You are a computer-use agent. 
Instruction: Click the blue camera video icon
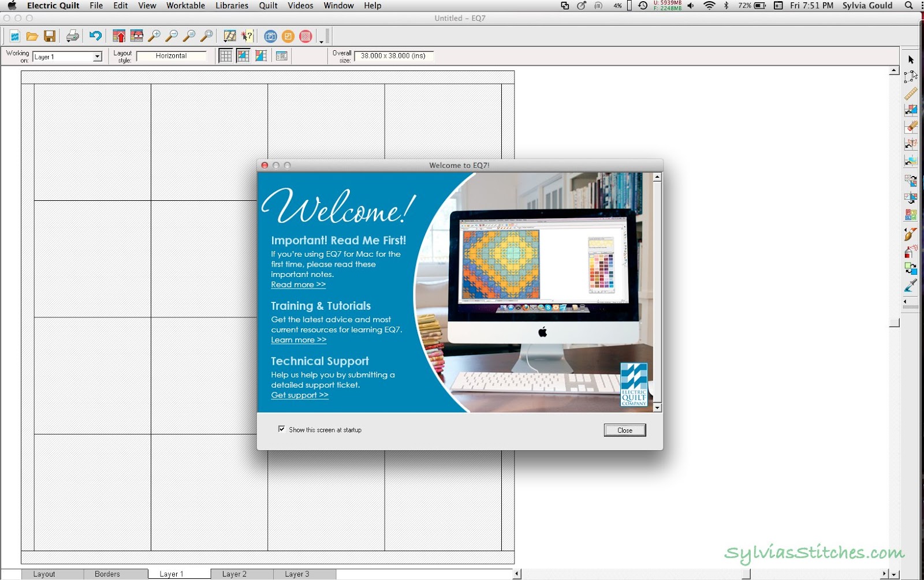coord(270,36)
